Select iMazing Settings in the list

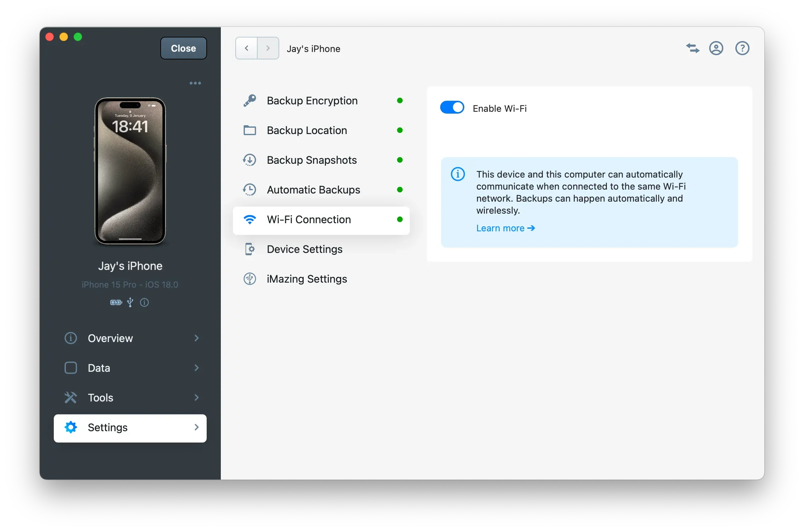coord(306,279)
